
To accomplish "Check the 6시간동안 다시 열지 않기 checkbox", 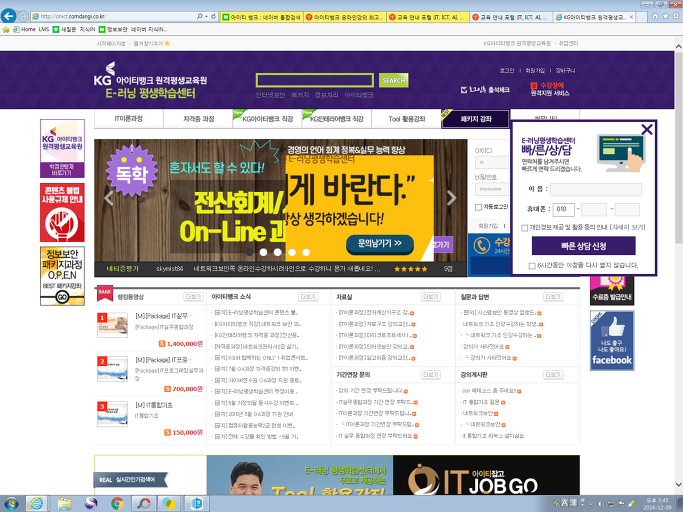I will pos(532,265).
